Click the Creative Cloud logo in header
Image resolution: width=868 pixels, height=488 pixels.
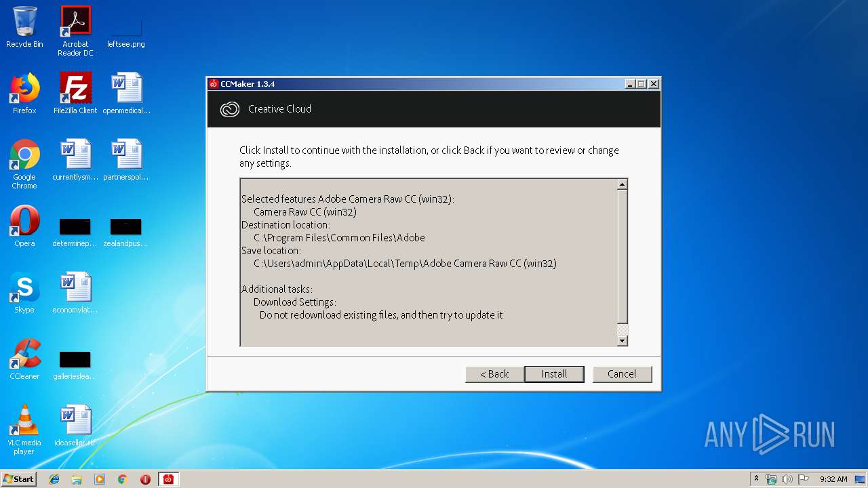click(x=230, y=109)
